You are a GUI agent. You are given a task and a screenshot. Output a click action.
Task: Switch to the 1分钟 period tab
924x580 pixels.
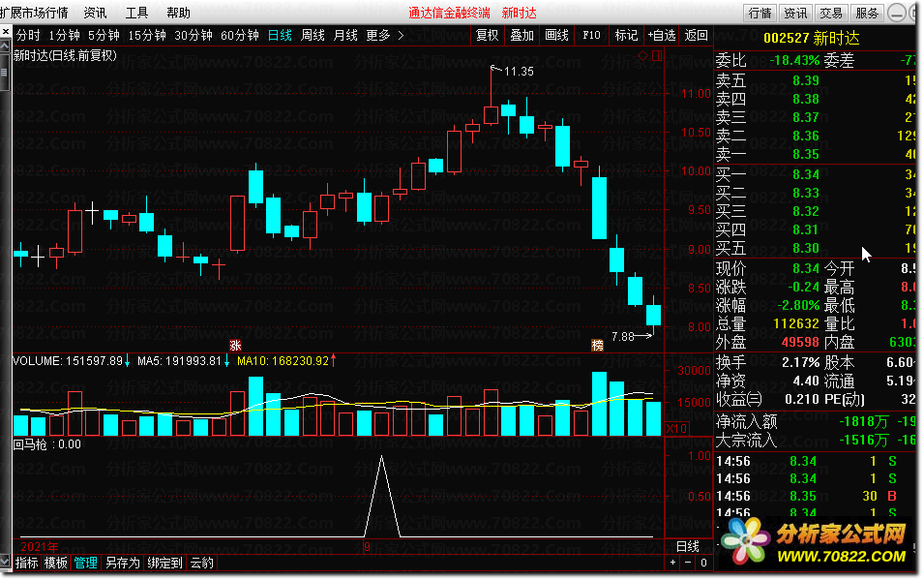coord(64,36)
